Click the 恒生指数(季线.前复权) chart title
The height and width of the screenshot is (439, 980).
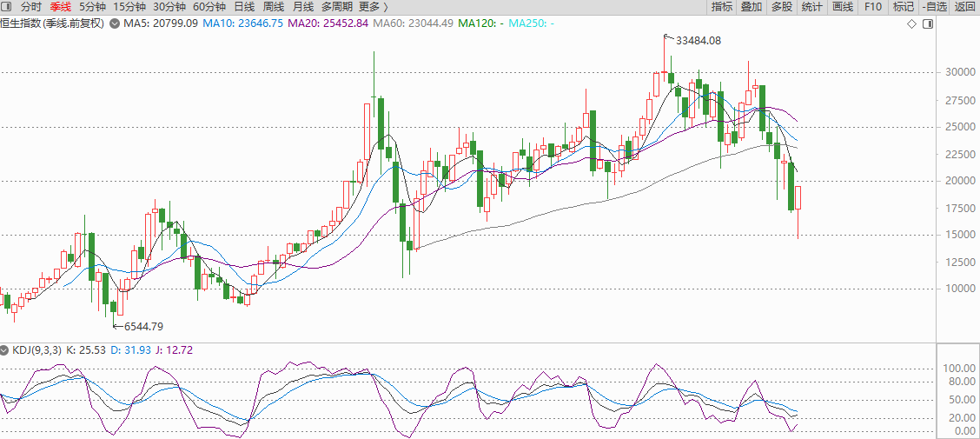pyautogui.click(x=54, y=23)
